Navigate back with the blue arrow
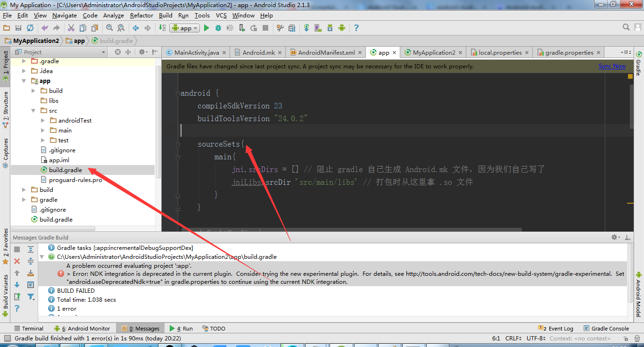The width and height of the screenshot is (644, 347). (136, 28)
